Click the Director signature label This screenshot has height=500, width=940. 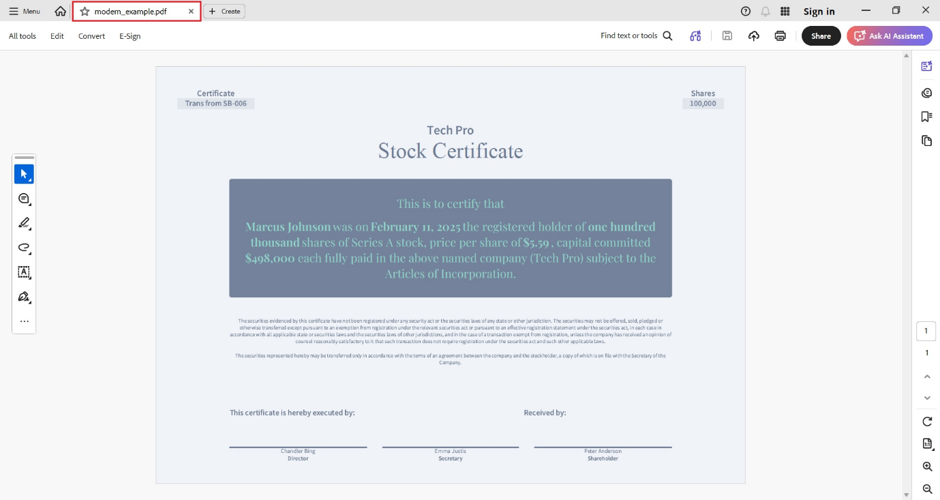298,459
